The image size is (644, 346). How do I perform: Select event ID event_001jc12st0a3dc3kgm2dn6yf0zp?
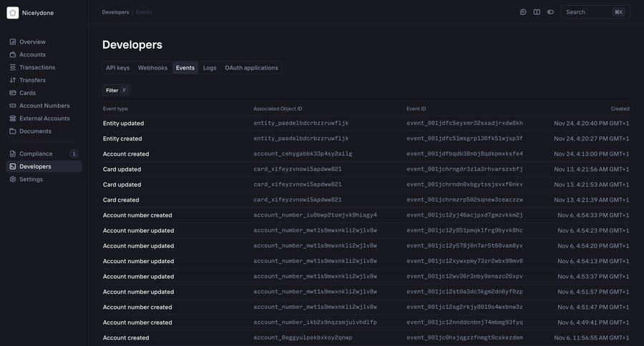click(x=464, y=292)
